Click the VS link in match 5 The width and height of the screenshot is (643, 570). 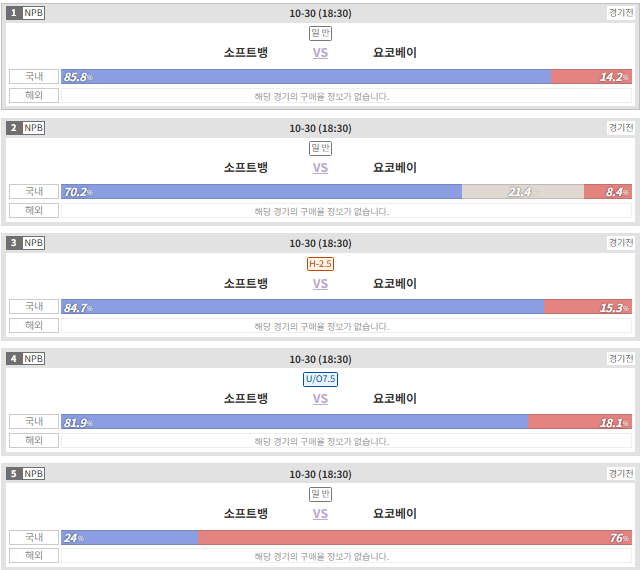click(x=320, y=514)
